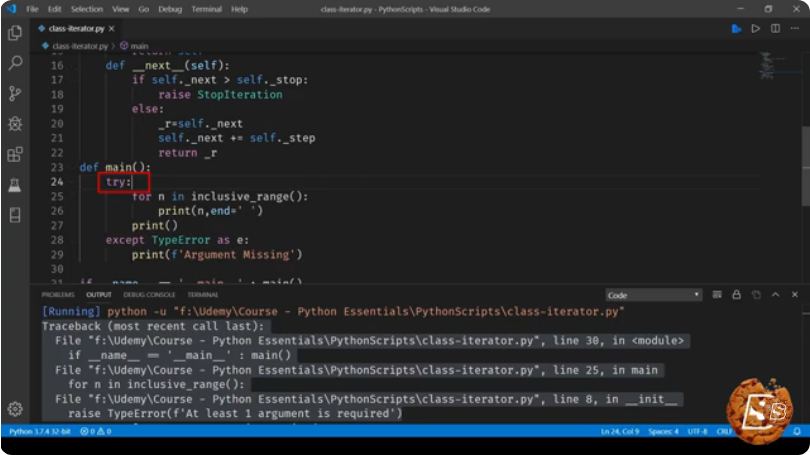Open the Explorer view in activity bar

[x=15, y=33]
